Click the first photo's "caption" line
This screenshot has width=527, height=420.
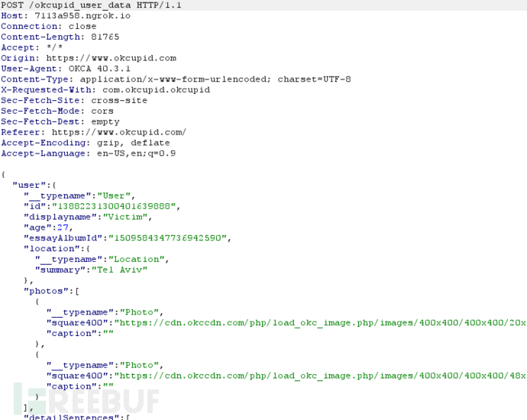[x=80, y=333]
